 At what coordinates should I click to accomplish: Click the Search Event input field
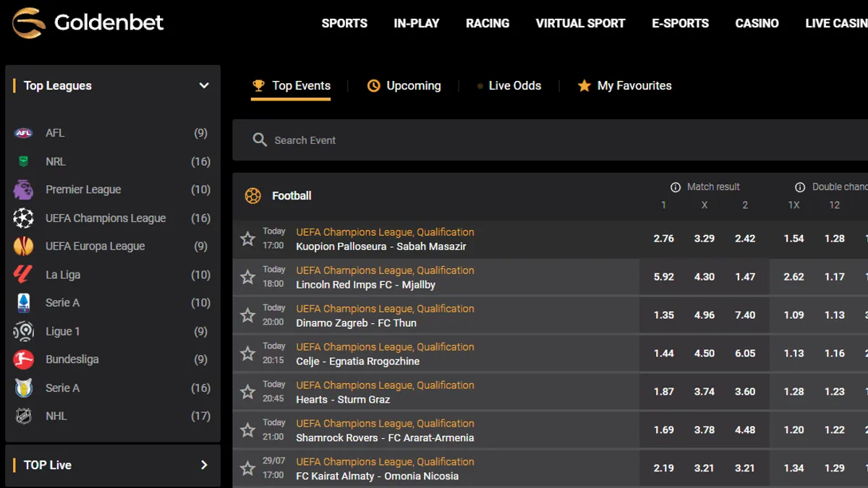(x=550, y=140)
